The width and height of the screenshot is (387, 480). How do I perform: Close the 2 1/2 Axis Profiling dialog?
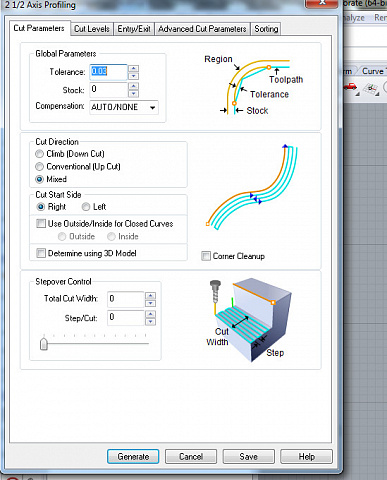322,3
